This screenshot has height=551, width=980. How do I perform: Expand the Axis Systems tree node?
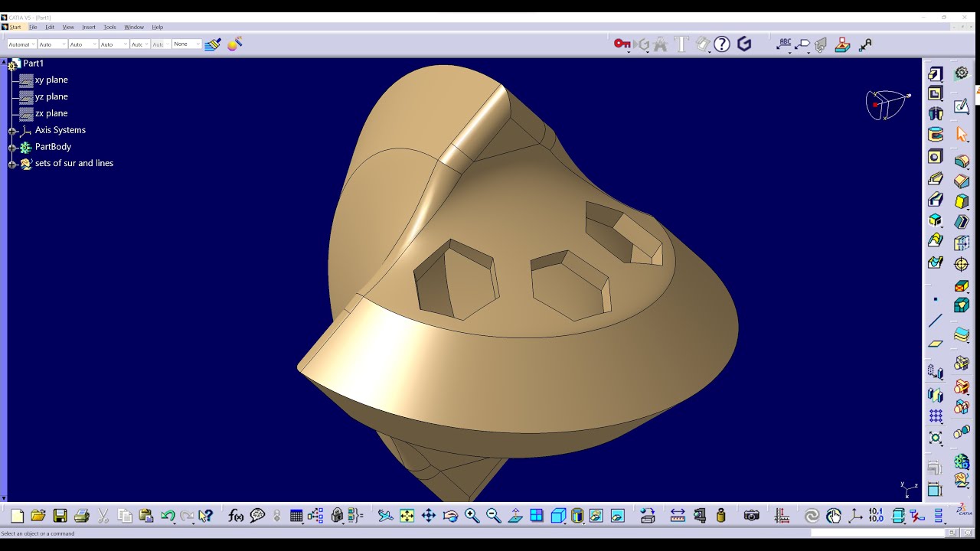coord(12,130)
